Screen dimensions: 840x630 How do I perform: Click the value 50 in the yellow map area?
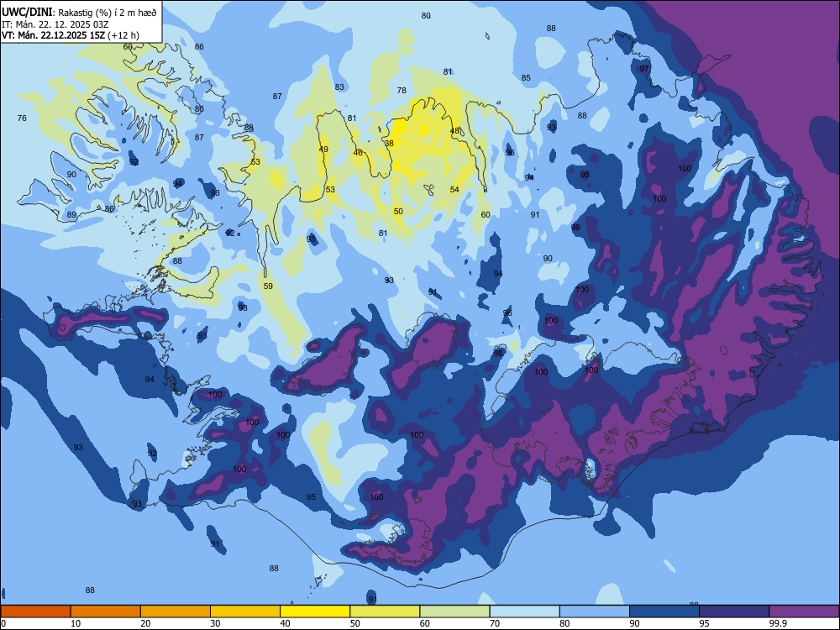(398, 211)
